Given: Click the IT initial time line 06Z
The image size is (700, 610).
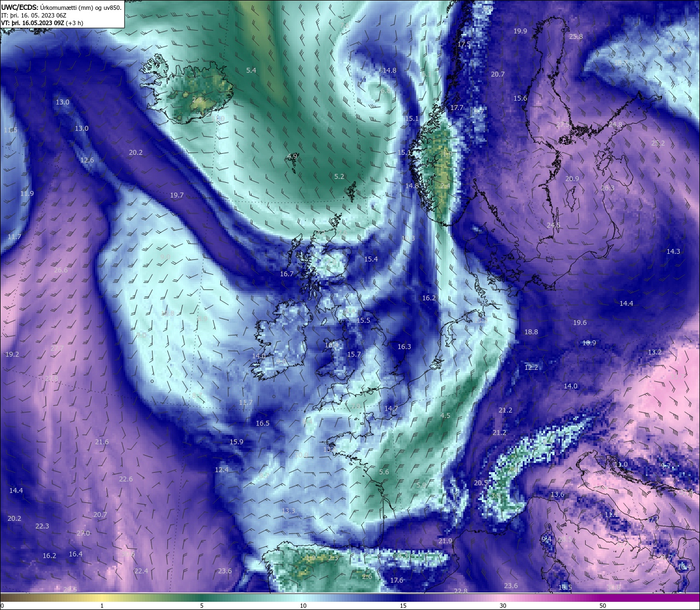Looking at the screenshot, I should (x=33, y=15).
